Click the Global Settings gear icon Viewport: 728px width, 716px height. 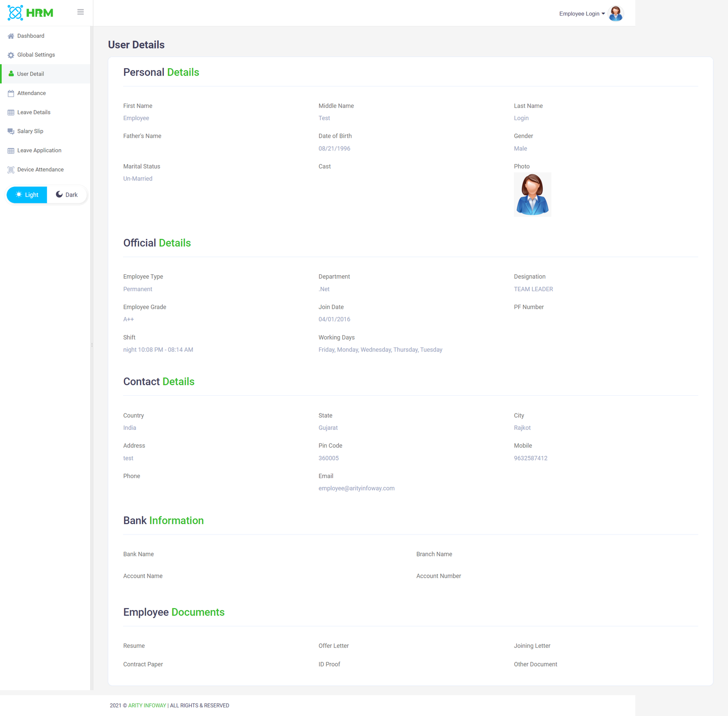11,55
